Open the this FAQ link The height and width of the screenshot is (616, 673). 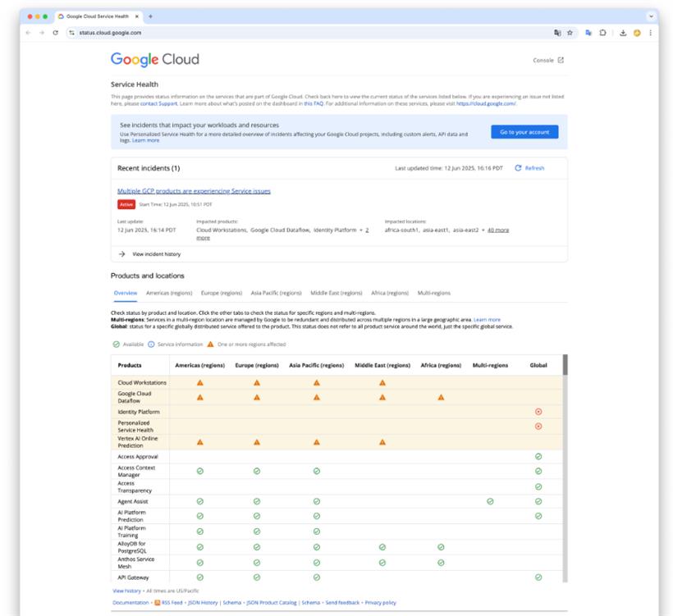(x=314, y=103)
